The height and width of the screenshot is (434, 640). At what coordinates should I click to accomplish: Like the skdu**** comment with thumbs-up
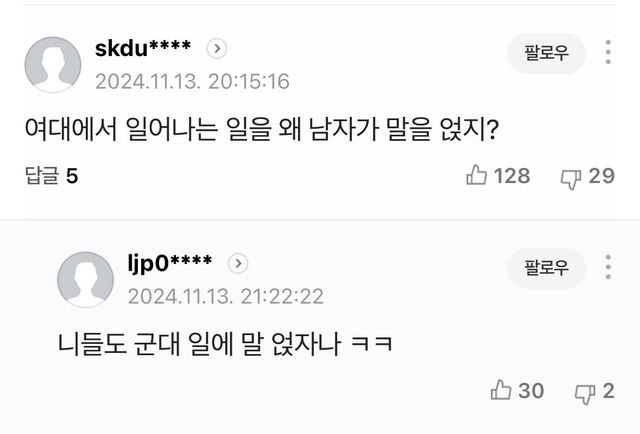click(x=477, y=176)
